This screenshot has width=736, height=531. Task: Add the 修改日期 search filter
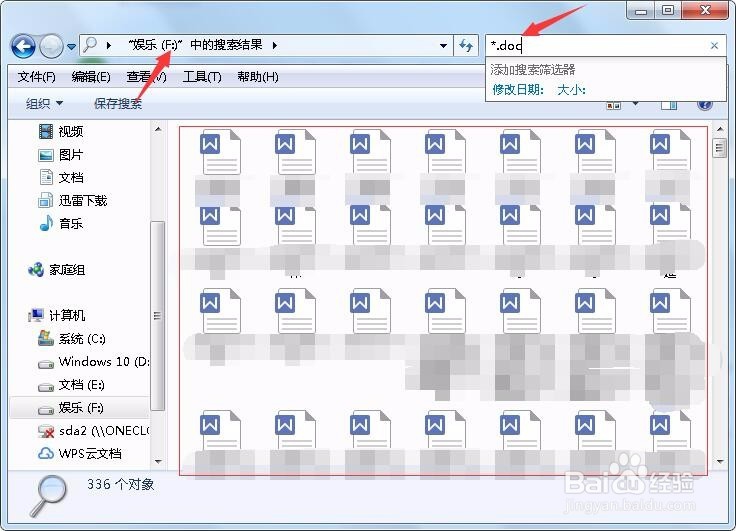tap(518, 89)
